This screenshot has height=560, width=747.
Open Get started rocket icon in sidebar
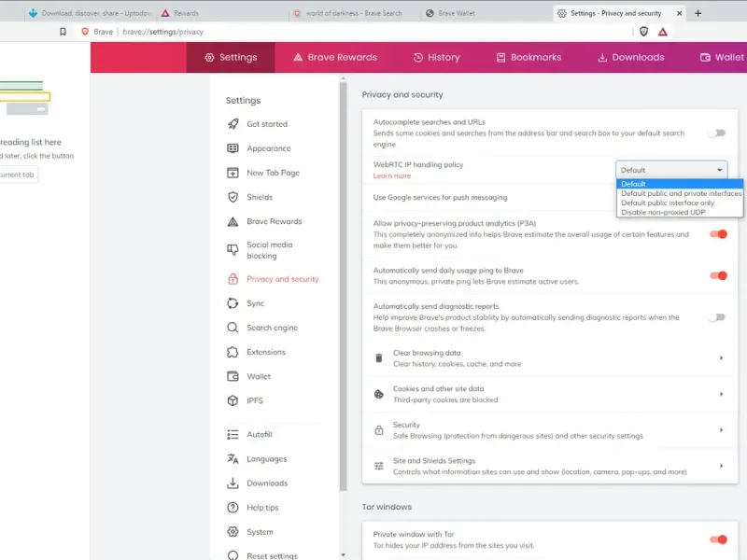[233, 124]
